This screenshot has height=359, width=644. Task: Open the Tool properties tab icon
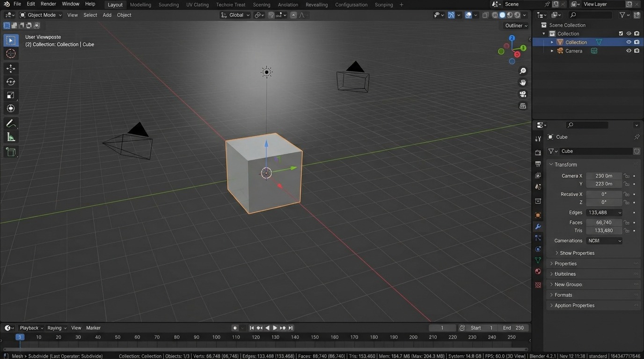tap(538, 138)
